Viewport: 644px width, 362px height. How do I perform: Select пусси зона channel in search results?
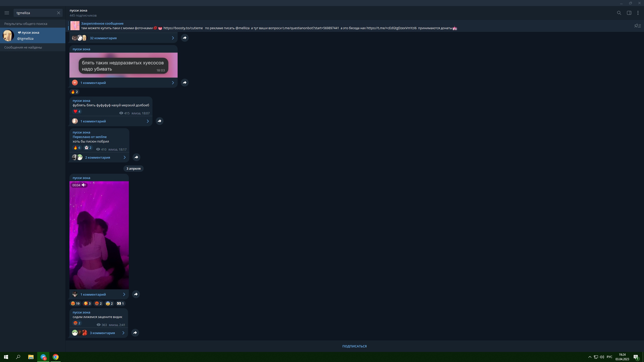[x=33, y=35]
